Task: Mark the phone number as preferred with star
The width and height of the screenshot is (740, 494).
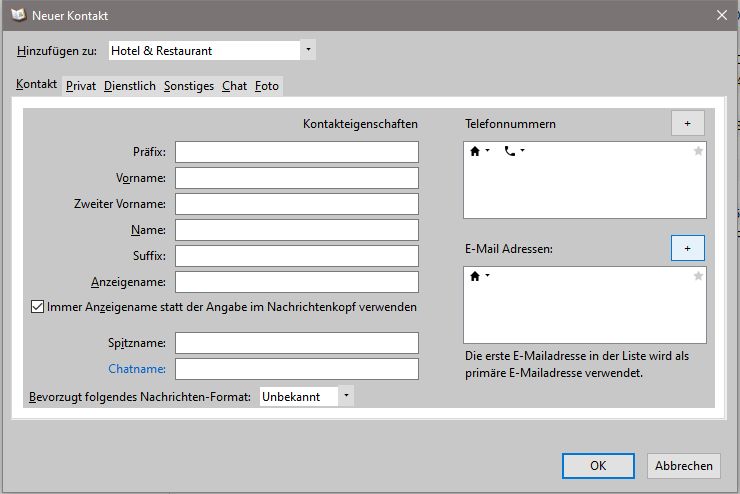Action: [x=698, y=151]
